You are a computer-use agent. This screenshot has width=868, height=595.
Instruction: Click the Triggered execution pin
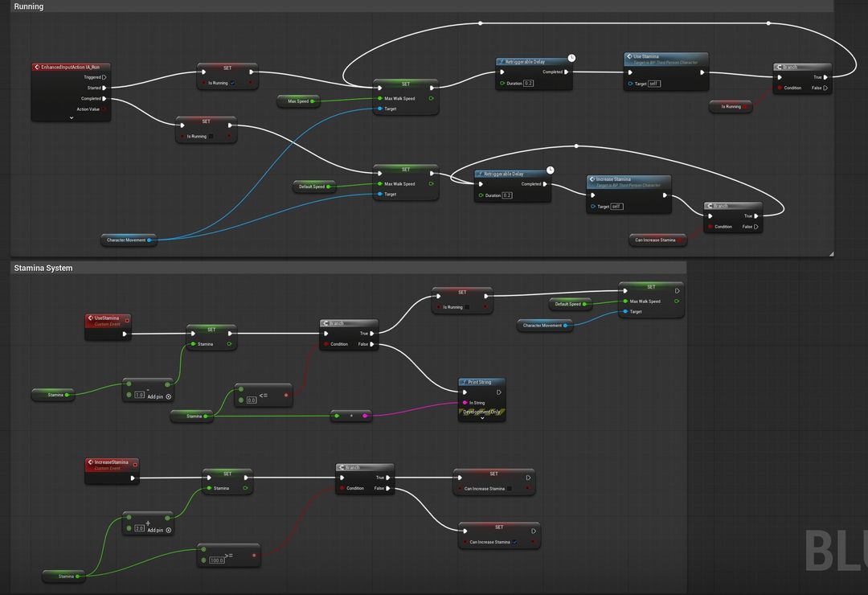click(104, 77)
